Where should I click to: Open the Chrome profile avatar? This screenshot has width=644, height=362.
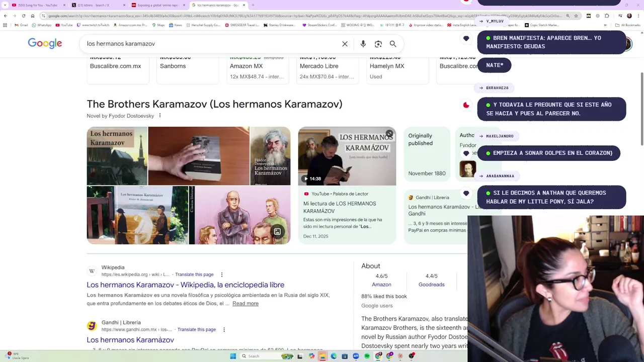click(629, 16)
